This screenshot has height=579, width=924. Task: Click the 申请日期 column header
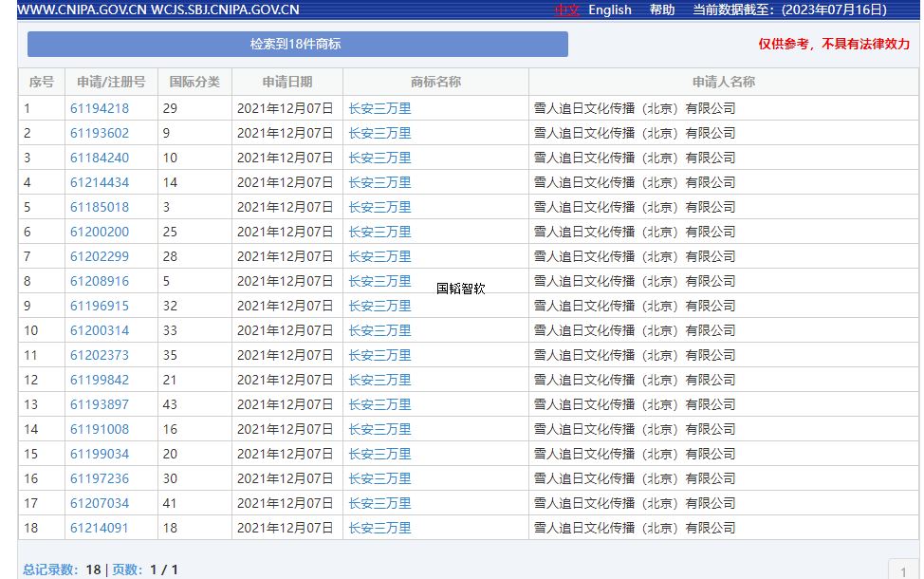(287, 82)
